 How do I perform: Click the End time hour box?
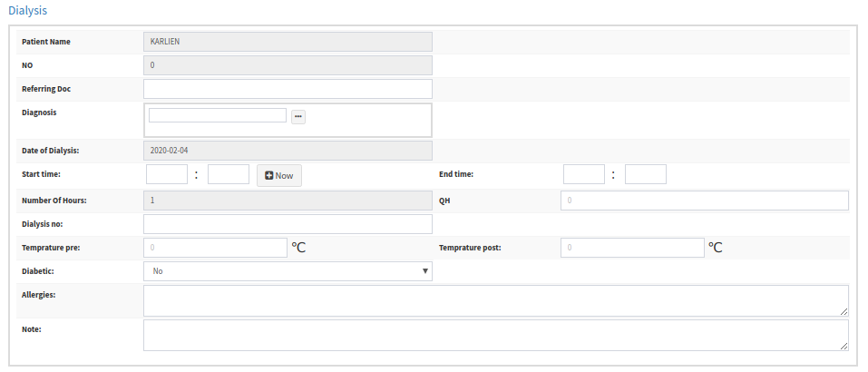[584, 174]
